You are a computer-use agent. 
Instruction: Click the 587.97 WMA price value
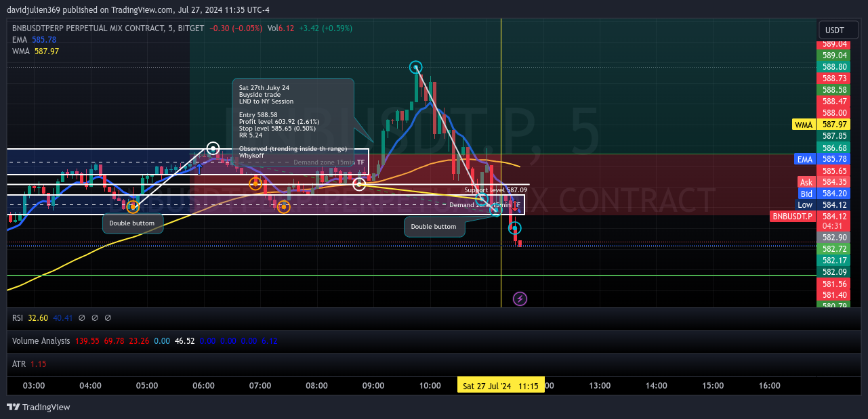coord(834,125)
